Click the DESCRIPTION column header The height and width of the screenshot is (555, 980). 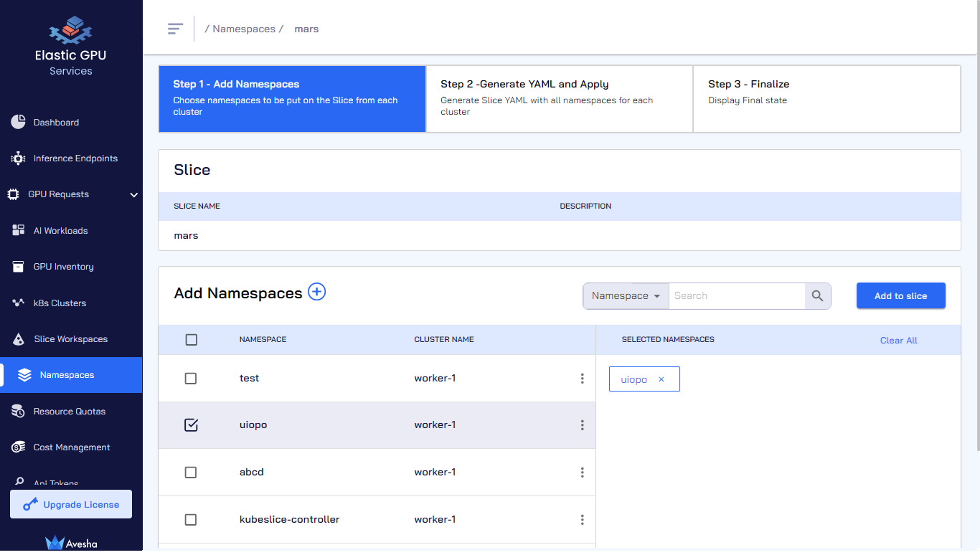coord(585,207)
